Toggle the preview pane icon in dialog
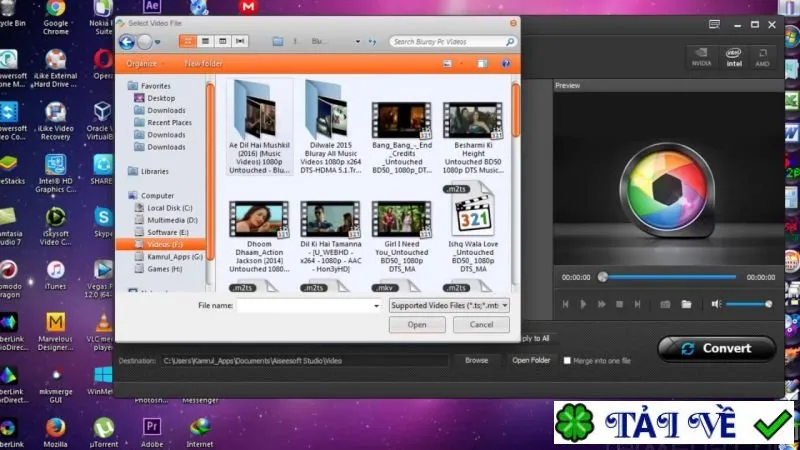The width and height of the screenshot is (800, 450). coord(482,64)
